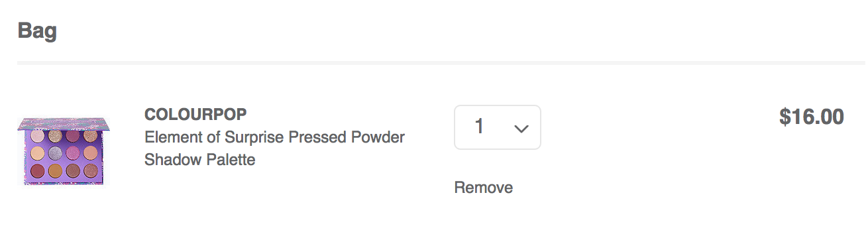Image resolution: width=868 pixels, height=244 pixels.
Task: Expand quantity options next to the Remove link
Action: (x=498, y=127)
